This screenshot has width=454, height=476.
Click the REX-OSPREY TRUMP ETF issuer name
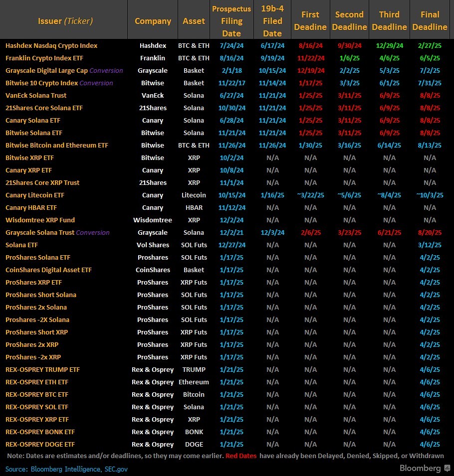click(x=42, y=369)
